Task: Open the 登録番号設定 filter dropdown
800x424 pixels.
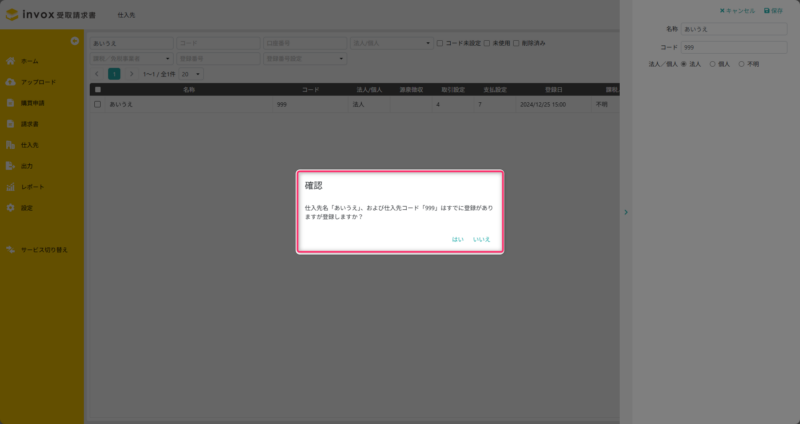Action: tap(305, 59)
